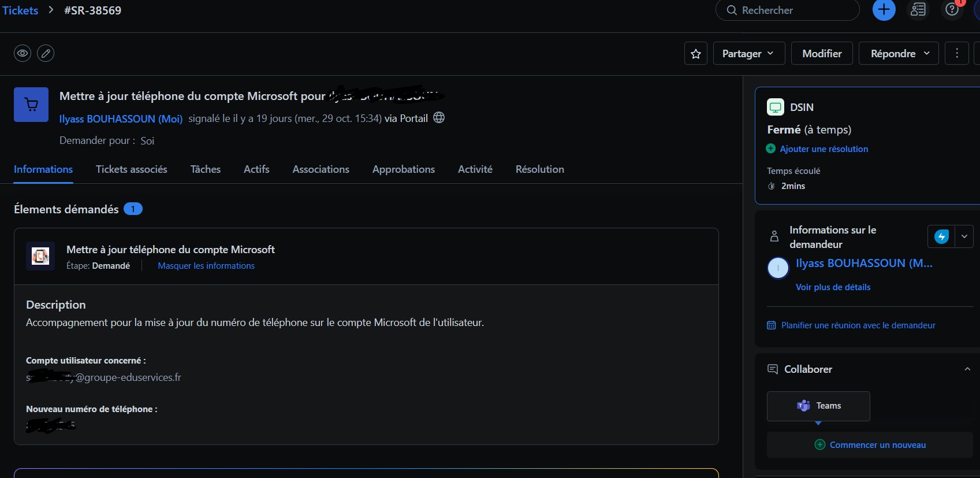Open the Répondre dropdown menu
The image size is (980, 478).
pos(899,53)
